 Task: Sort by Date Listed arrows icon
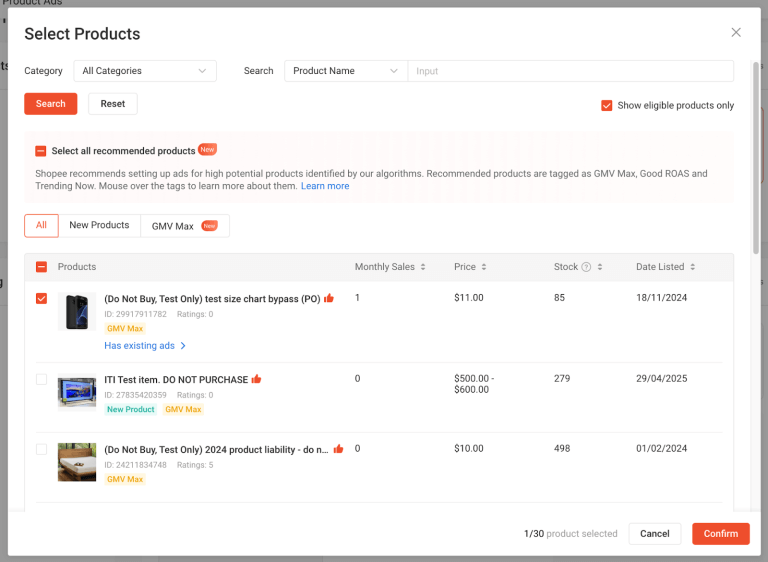(x=692, y=267)
